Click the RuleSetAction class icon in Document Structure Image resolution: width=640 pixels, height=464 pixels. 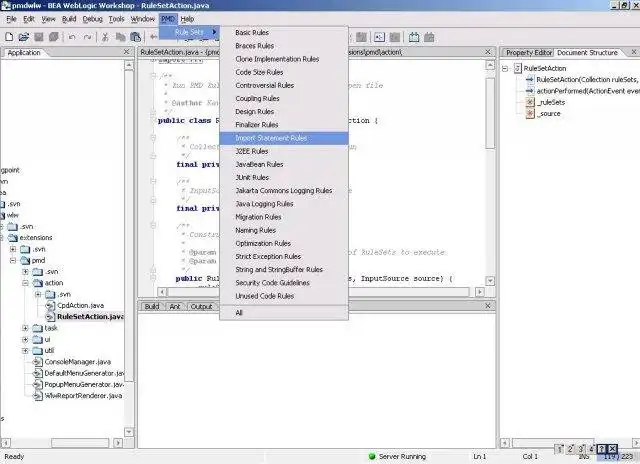(x=518, y=68)
